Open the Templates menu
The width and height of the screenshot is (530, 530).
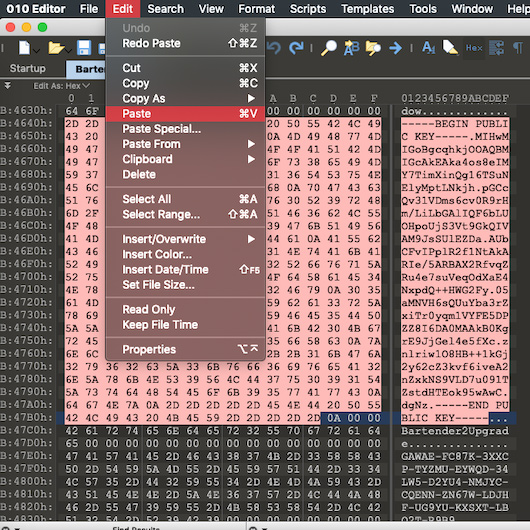pos(367,9)
